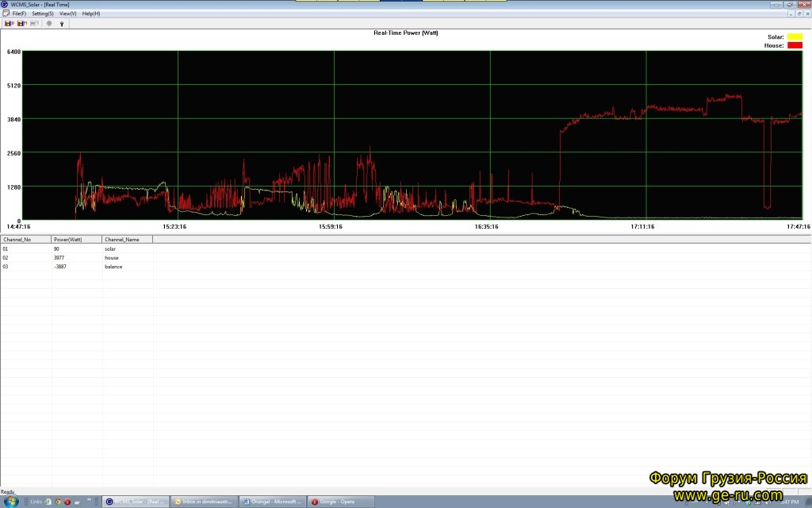Minimize the inner Real Time child window
The width and height of the screenshot is (812, 508).
[792, 13]
